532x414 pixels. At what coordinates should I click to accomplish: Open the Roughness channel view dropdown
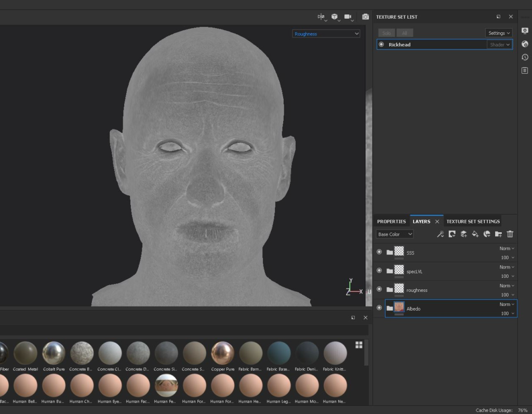(x=326, y=34)
